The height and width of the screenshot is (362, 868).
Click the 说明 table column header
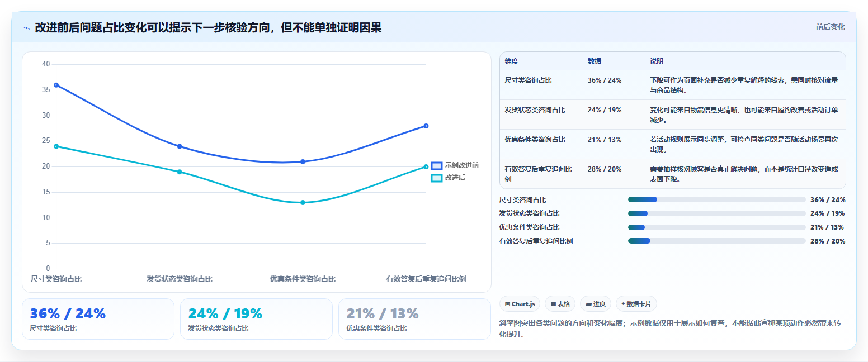(x=656, y=61)
